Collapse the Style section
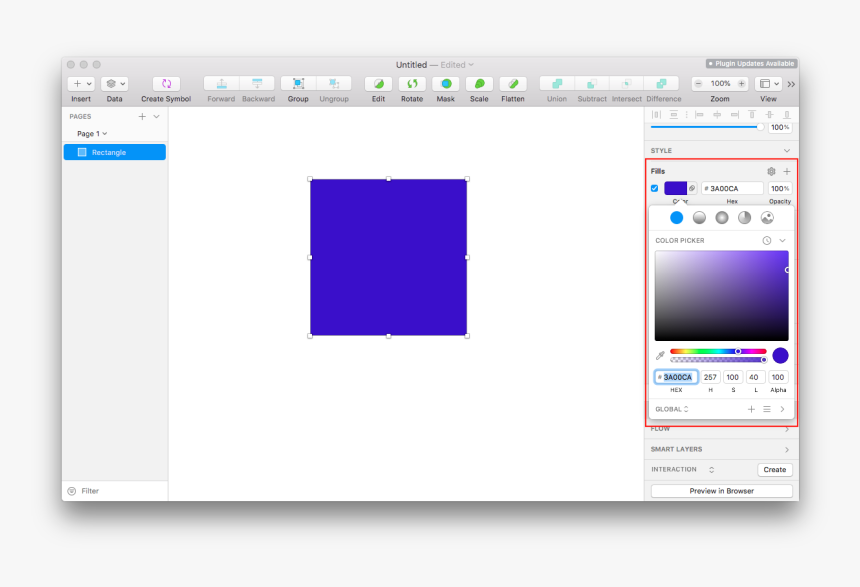This screenshot has width=860, height=587. coord(787,150)
